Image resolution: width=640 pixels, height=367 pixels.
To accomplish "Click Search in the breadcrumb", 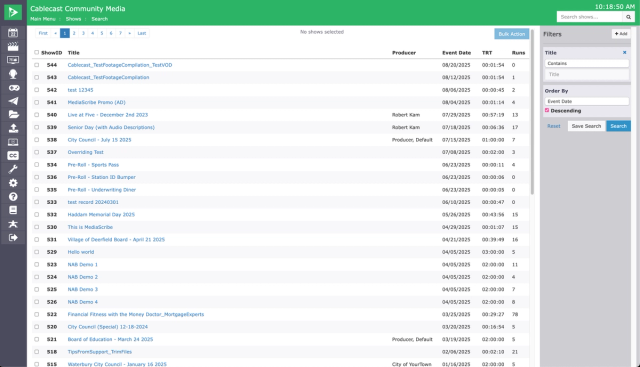I will [100, 19].
